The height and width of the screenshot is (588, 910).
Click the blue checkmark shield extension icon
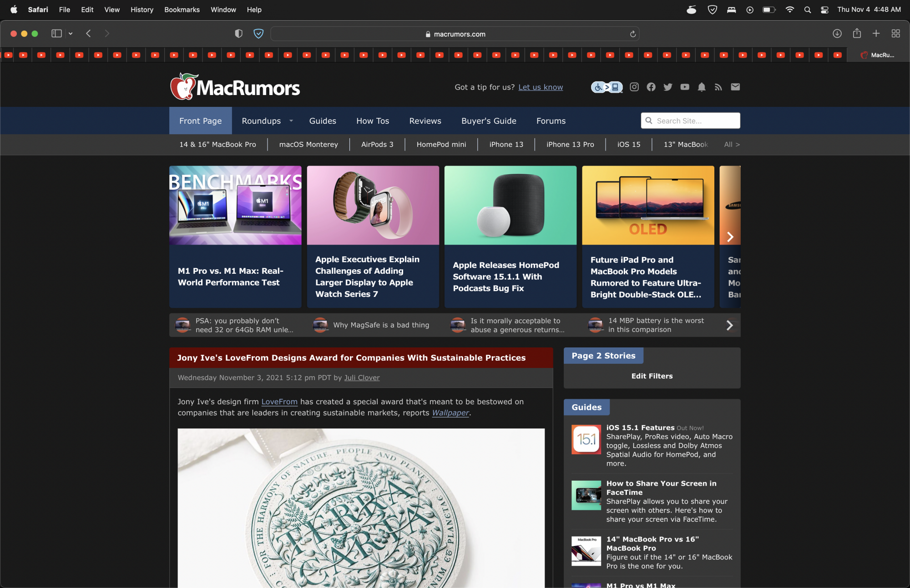(x=258, y=34)
